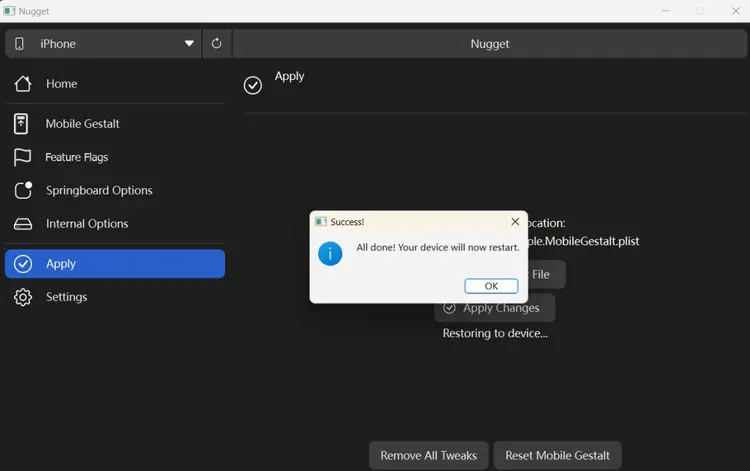750x471 pixels.
Task: Click the Internal Options drive icon
Action: [x=23, y=224]
